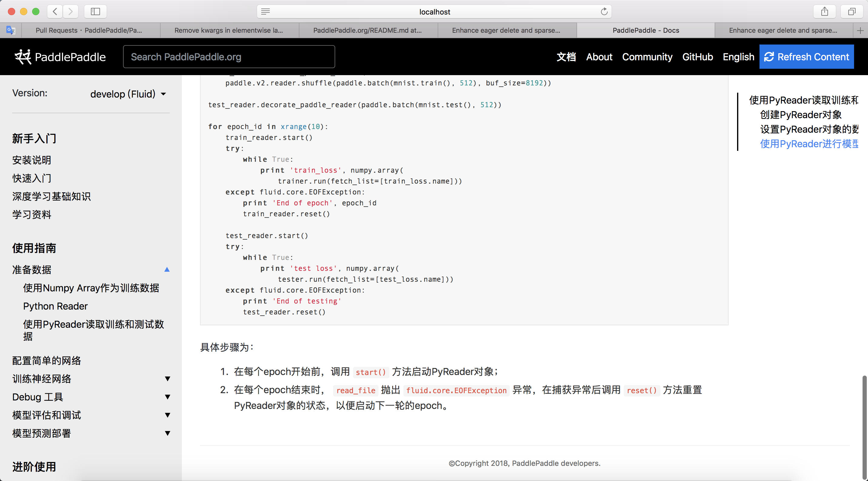This screenshot has height=481, width=868.
Task: Open 准备数据 sidebar entry
Action: pyautogui.click(x=32, y=270)
